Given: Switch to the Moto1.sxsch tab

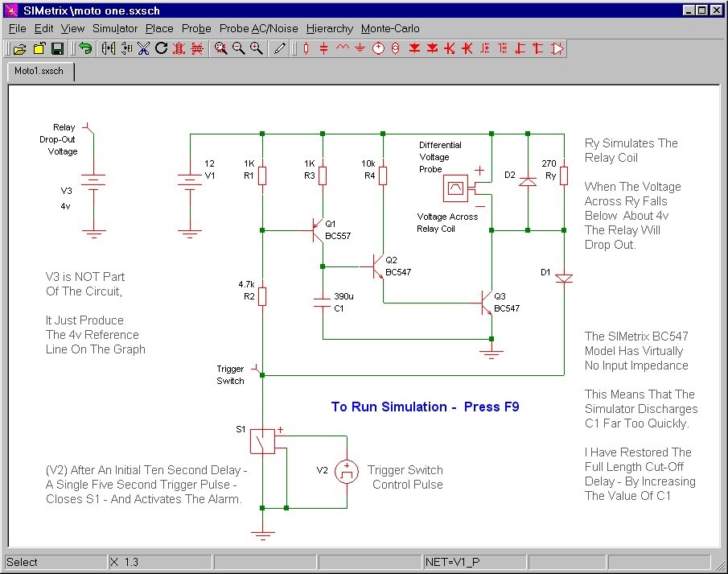Looking at the screenshot, I should 40,71.
